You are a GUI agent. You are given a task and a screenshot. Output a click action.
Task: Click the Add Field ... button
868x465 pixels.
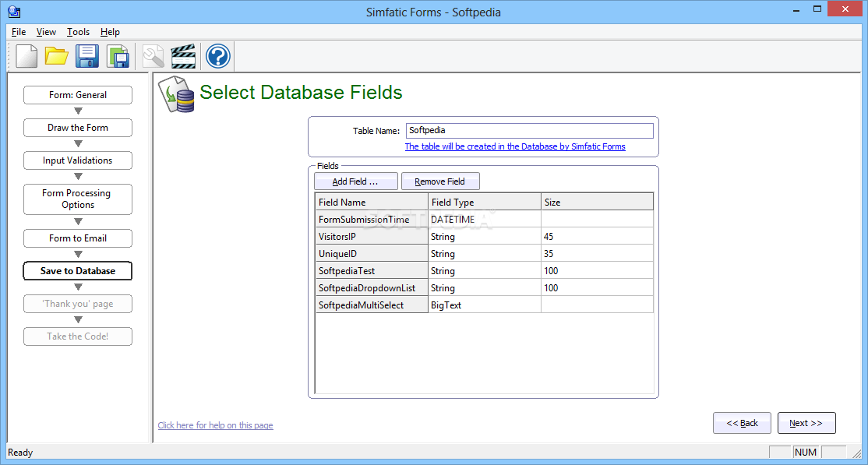[x=356, y=181]
